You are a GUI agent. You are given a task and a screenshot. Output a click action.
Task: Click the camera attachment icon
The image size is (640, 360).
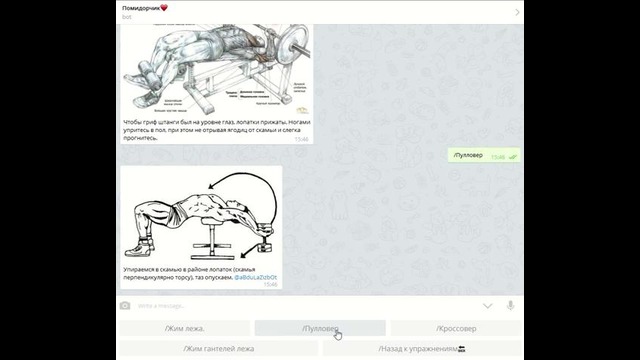125,306
